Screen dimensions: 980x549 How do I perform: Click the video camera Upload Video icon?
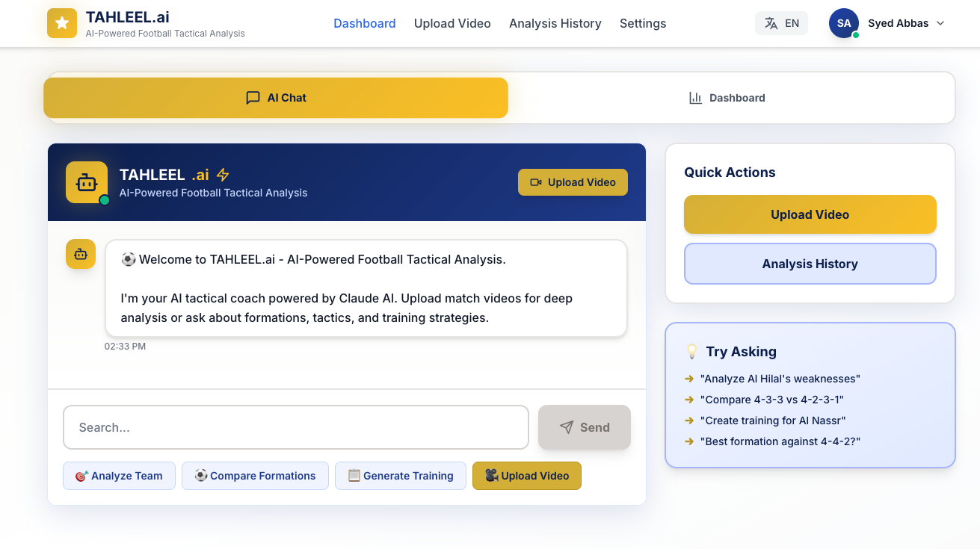click(x=535, y=182)
